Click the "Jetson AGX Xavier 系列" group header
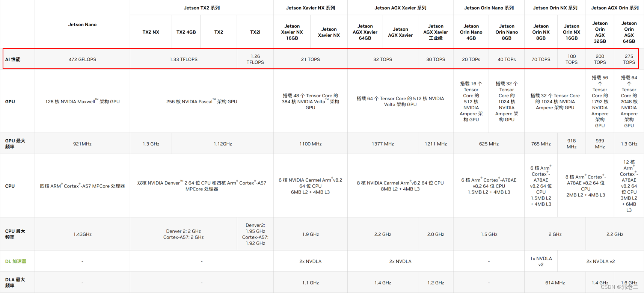 [400, 8]
